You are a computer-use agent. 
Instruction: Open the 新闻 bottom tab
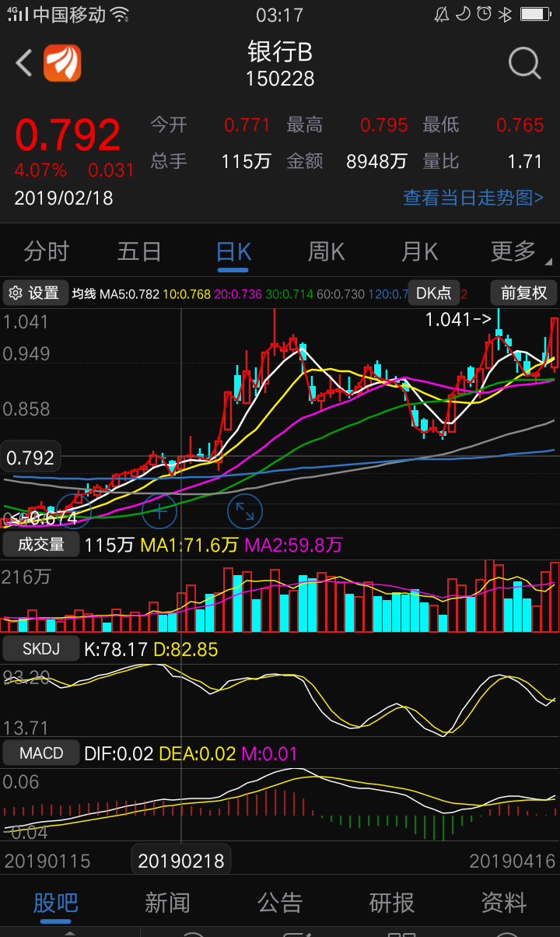click(x=167, y=903)
